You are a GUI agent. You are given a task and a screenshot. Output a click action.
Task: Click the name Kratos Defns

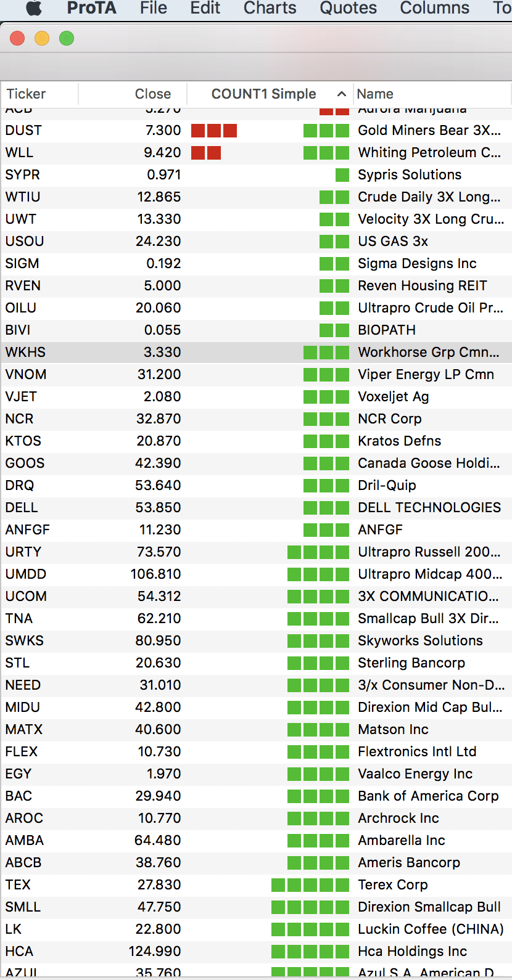[x=400, y=441]
